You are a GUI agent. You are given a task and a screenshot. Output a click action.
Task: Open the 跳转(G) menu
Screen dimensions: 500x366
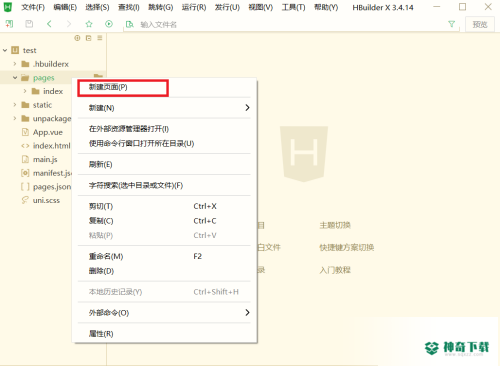(x=161, y=7)
